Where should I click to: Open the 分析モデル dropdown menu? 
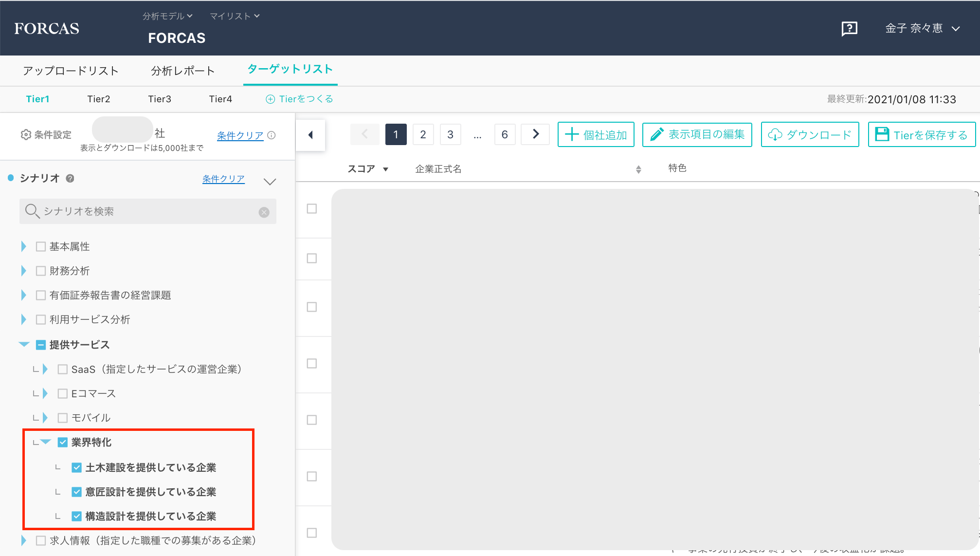pos(167,16)
